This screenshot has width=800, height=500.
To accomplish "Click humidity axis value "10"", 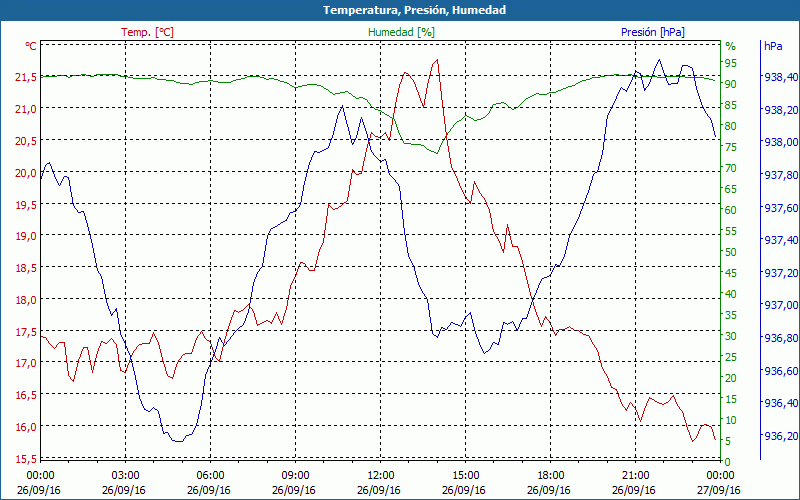I will coord(731,420).
